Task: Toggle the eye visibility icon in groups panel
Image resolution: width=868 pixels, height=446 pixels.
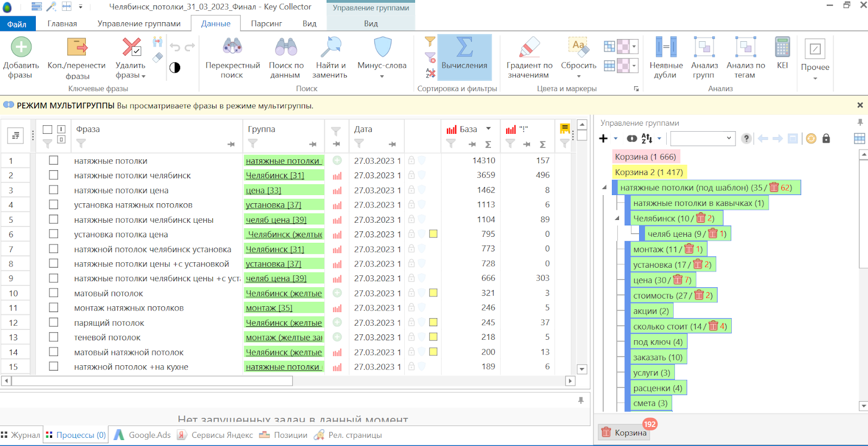Action: [631, 139]
